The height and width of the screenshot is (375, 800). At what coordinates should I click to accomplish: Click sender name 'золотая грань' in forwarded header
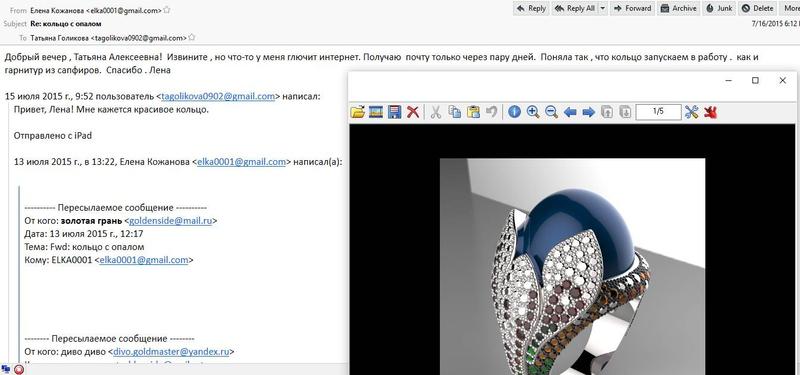[91, 220]
